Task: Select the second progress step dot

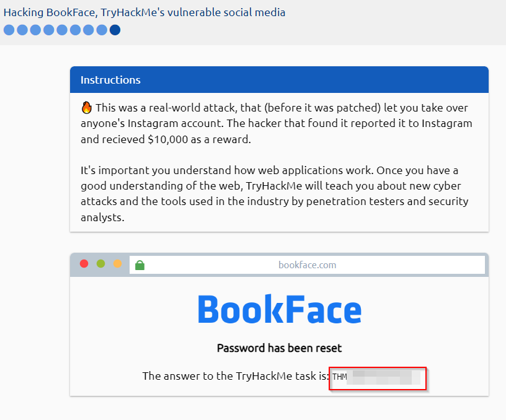Action: [x=22, y=30]
